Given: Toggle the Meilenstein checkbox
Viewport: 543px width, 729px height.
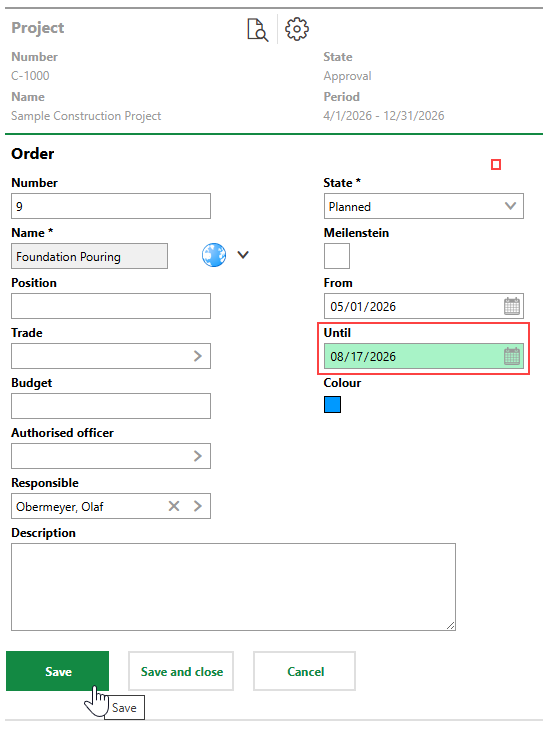Looking at the screenshot, I should (x=337, y=256).
